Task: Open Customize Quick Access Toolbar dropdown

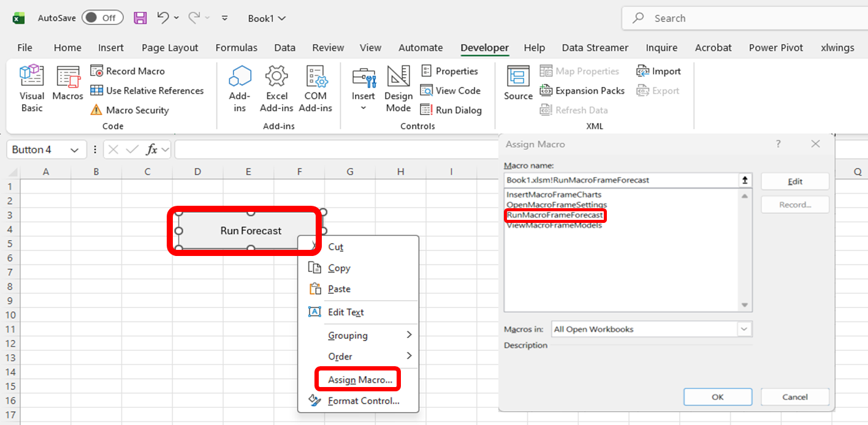Action: [x=224, y=18]
